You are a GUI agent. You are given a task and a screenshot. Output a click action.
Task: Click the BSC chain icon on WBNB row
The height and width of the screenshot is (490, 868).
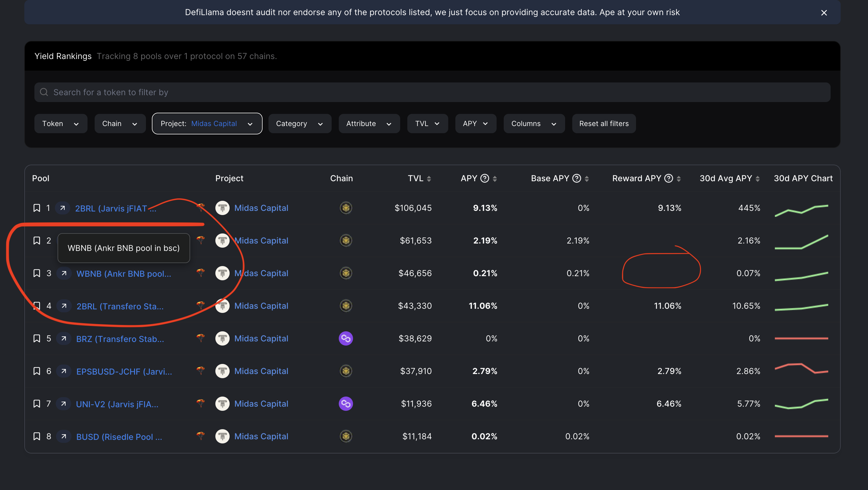(346, 273)
